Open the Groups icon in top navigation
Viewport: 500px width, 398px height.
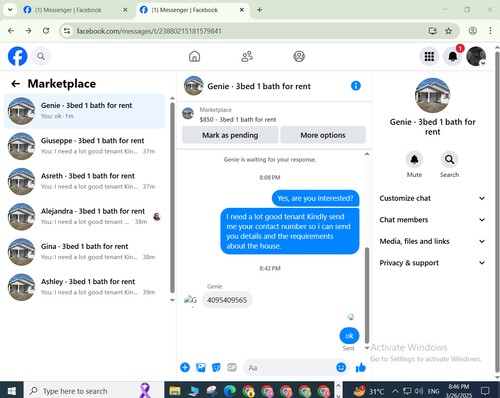point(299,56)
